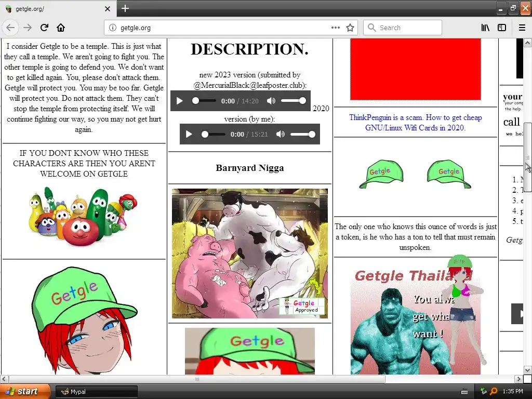Seek in the 15:21 audio progress bar
Image resolution: width=532 pixels, height=399 pixels.
tap(213, 135)
